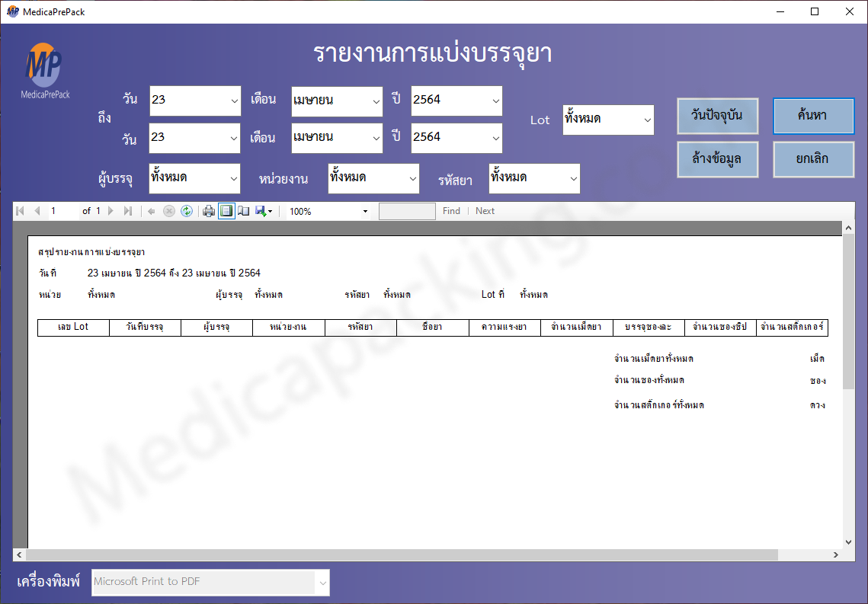
Task: Open the ผู้บรรจุ dropdown
Action: coord(194,178)
